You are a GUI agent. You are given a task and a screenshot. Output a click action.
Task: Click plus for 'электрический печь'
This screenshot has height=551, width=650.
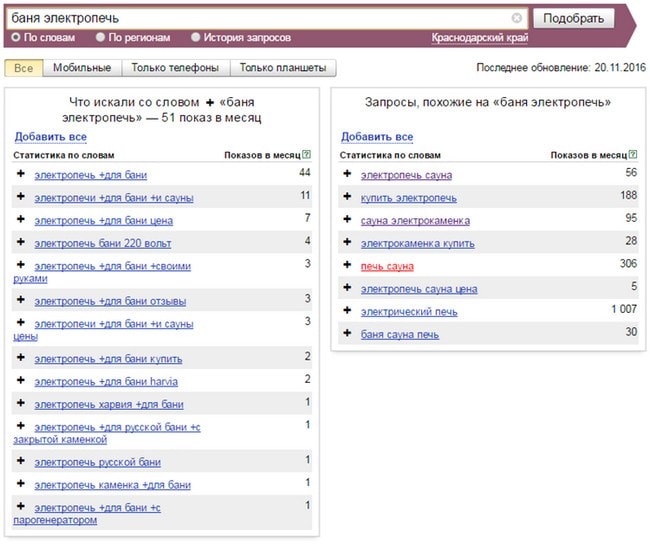(x=347, y=311)
